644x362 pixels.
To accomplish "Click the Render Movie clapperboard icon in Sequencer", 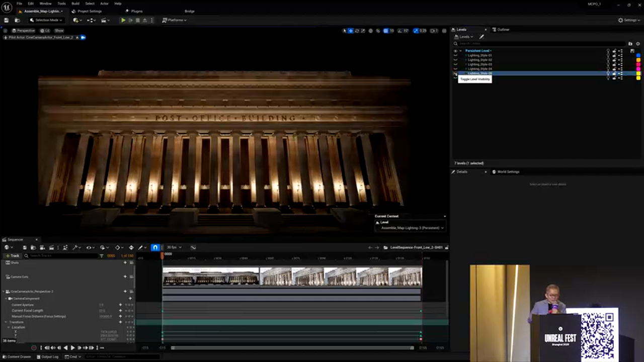I will point(51,247).
